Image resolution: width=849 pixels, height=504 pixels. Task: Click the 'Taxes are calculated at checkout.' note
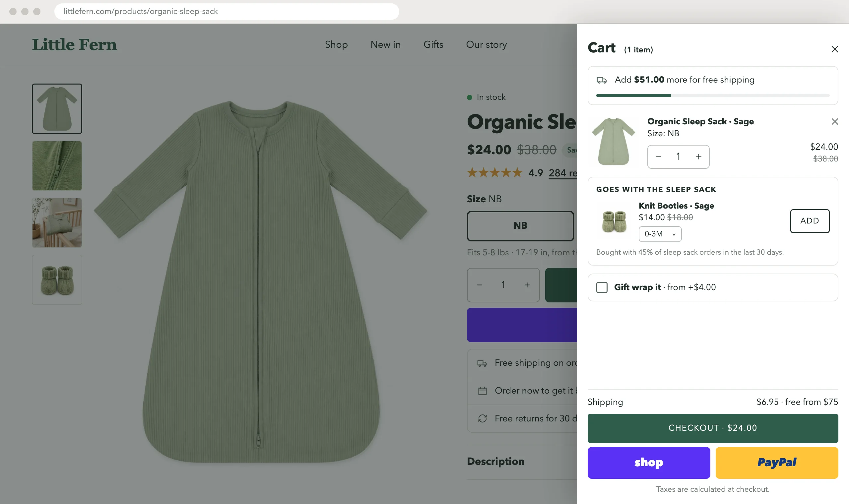tap(712, 489)
